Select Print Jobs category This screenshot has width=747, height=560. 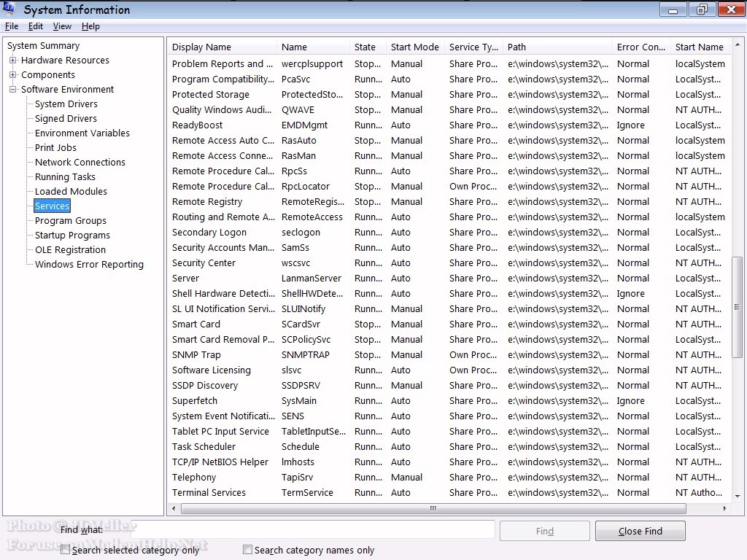pyautogui.click(x=55, y=147)
